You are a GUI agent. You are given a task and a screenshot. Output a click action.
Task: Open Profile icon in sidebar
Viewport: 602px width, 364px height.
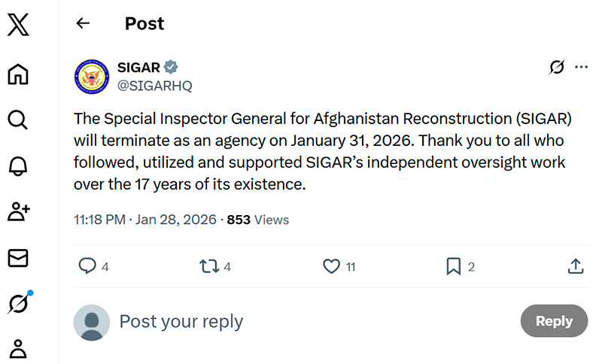(x=18, y=348)
